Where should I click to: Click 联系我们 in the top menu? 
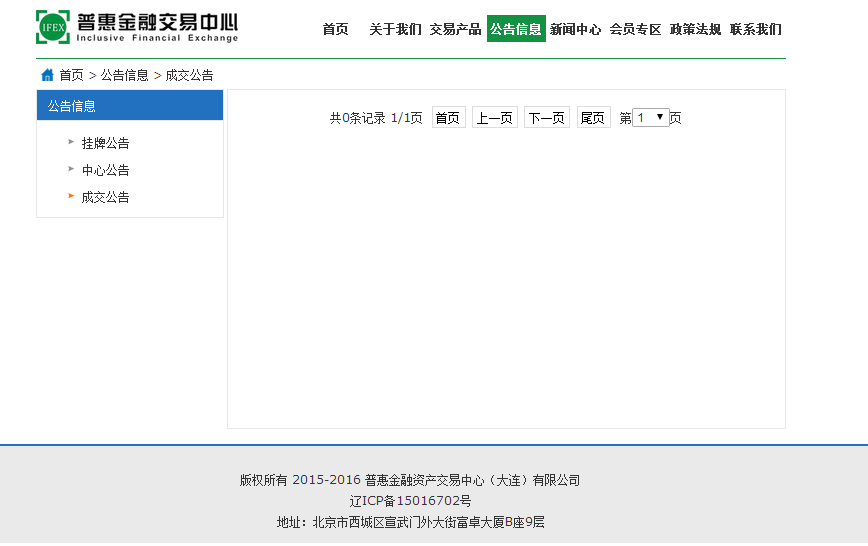pos(756,29)
